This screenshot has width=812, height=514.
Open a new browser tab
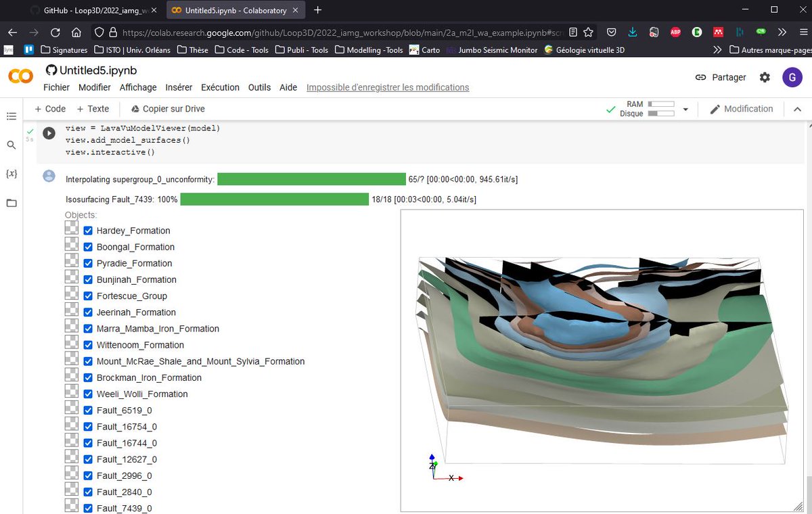318,10
